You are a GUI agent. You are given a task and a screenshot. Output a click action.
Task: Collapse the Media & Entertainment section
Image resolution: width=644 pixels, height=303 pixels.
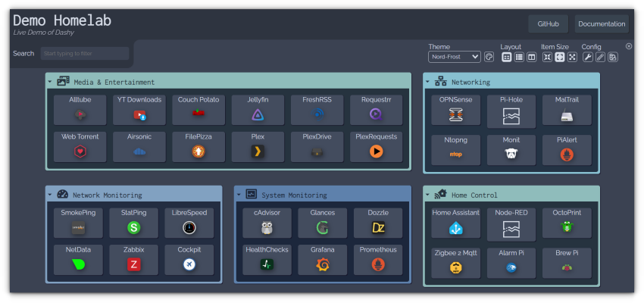point(50,82)
